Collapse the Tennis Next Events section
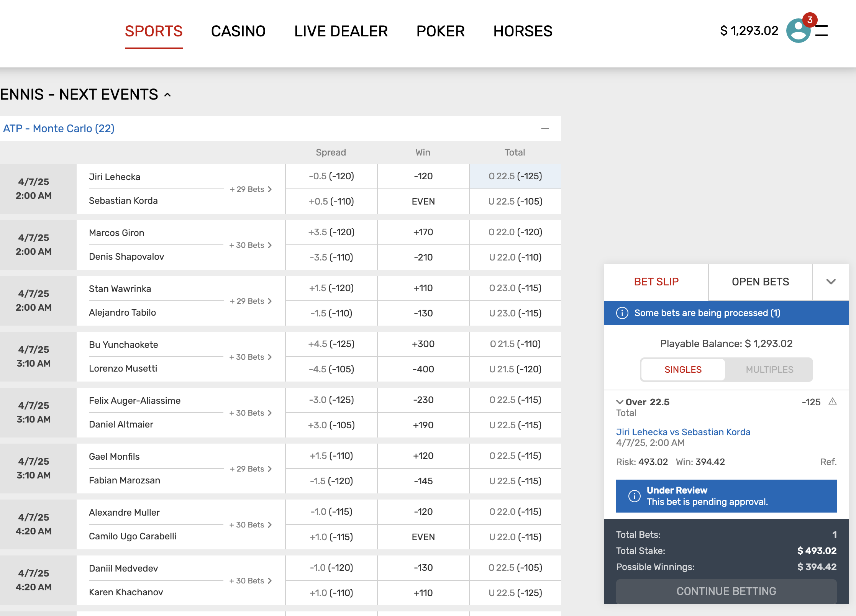The height and width of the screenshot is (616, 856). click(167, 95)
